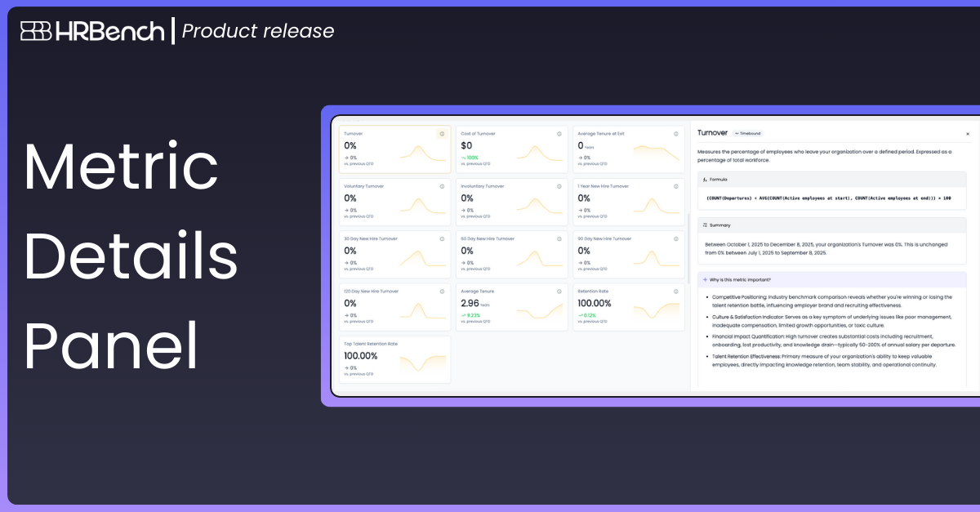Viewport: 980px width, 512px height.
Task: Select the Timebound tag next to Turnover
Action: click(747, 132)
